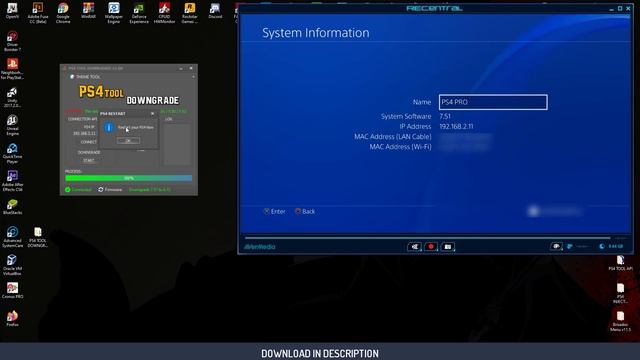Click the AVerMedia logo in RECentral
Image resolution: width=640 pixels, height=360 pixels.
pos(260,247)
